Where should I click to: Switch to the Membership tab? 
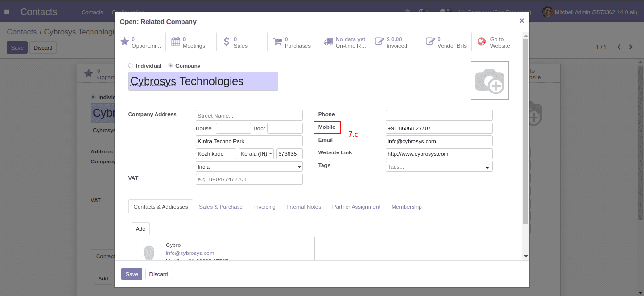[406, 207]
